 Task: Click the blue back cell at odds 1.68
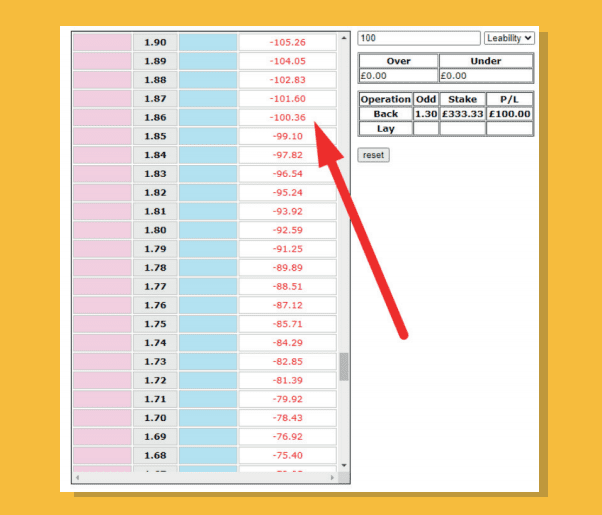click(208, 455)
